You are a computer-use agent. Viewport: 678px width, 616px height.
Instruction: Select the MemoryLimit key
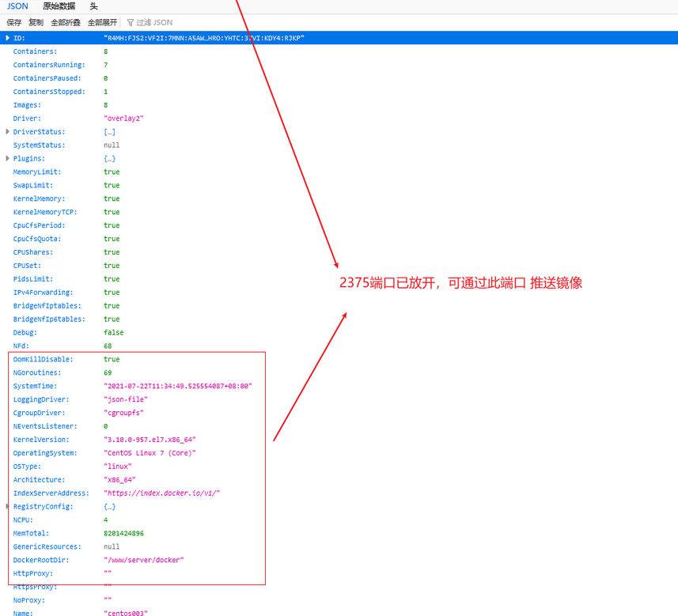(x=37, y=172)
